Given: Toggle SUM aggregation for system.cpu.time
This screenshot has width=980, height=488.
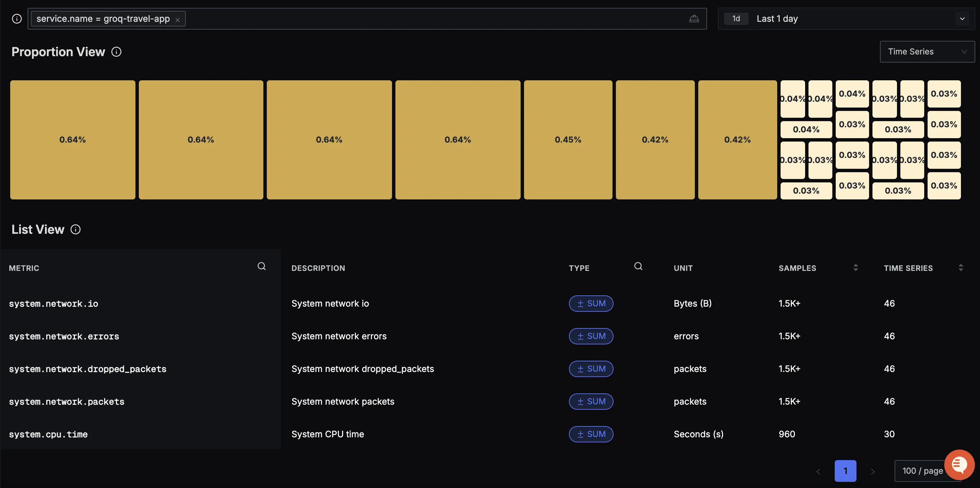Looking at the screenshot, I should tap(591, 434).
